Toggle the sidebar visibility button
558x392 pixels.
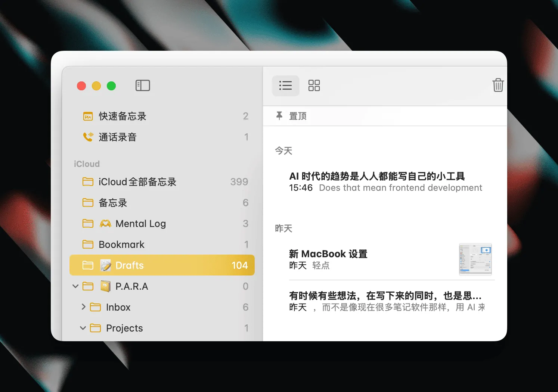pyautogui.click(x=142, y=85)
